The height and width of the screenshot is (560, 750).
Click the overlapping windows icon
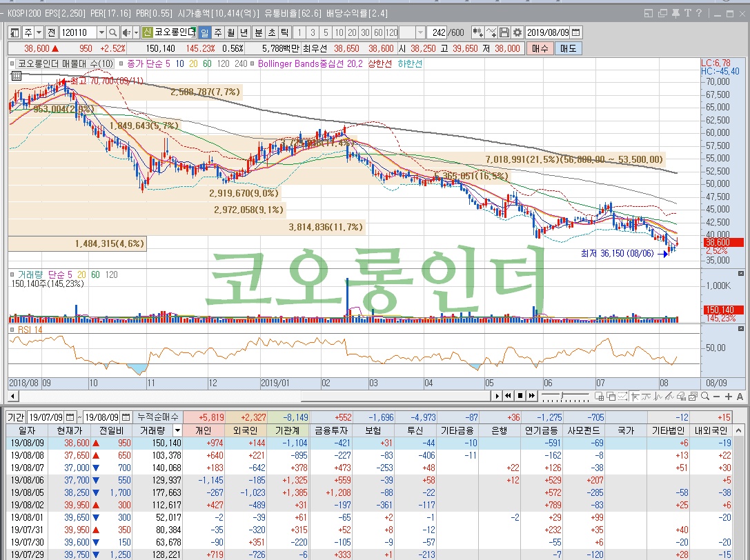point(611,397)
